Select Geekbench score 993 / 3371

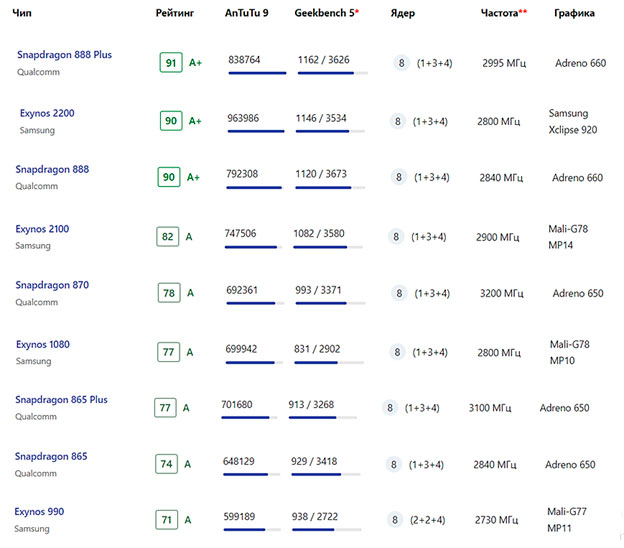[x=318, y=290]
